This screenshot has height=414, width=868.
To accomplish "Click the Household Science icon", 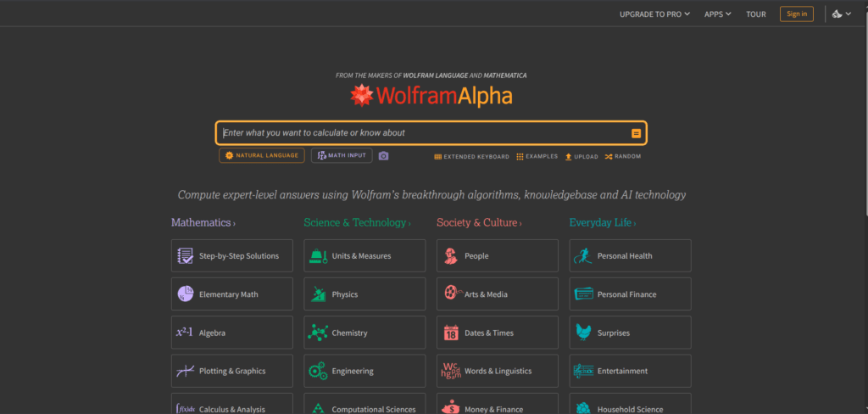I will tap(583, 409).
